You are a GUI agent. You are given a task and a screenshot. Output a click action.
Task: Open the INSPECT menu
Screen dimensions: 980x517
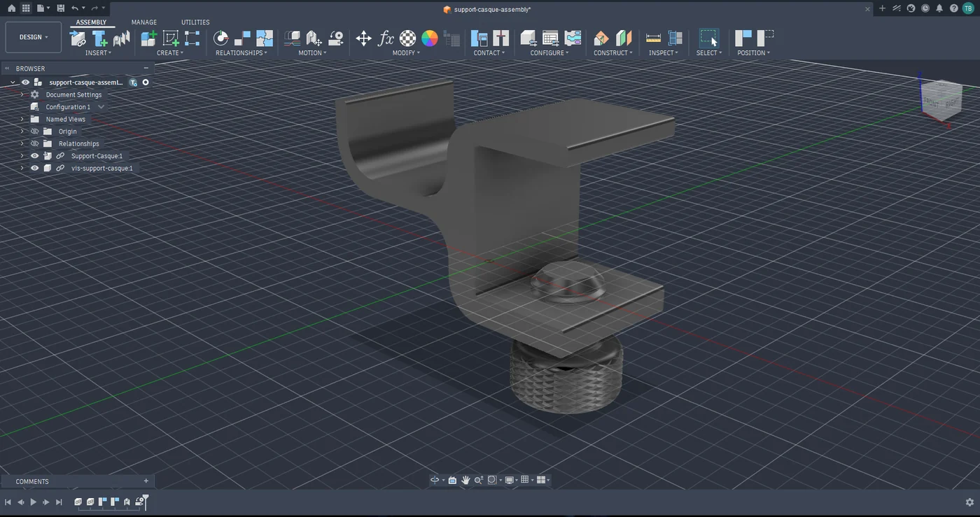[663, 53]
